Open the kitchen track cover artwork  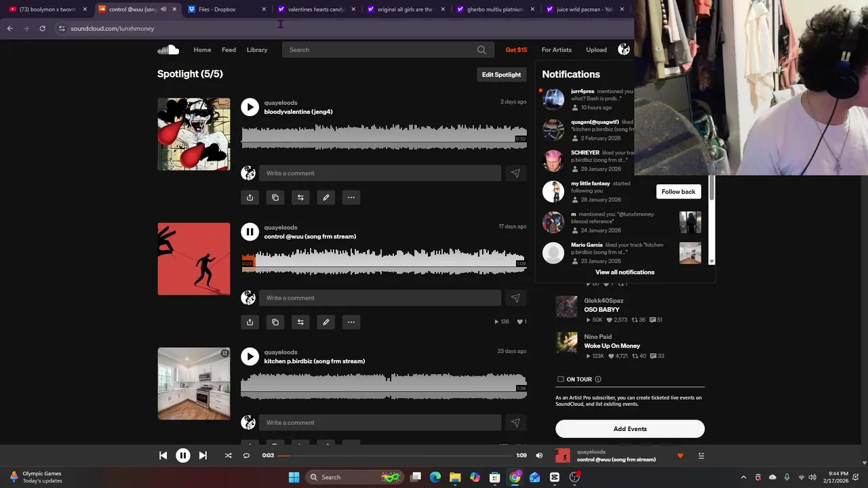194,384
